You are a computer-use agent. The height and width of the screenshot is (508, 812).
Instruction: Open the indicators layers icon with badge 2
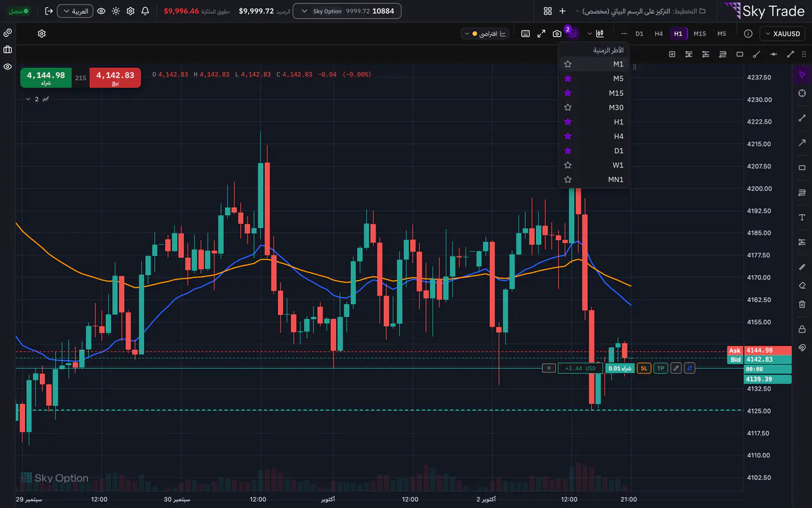tap(572, 34)
